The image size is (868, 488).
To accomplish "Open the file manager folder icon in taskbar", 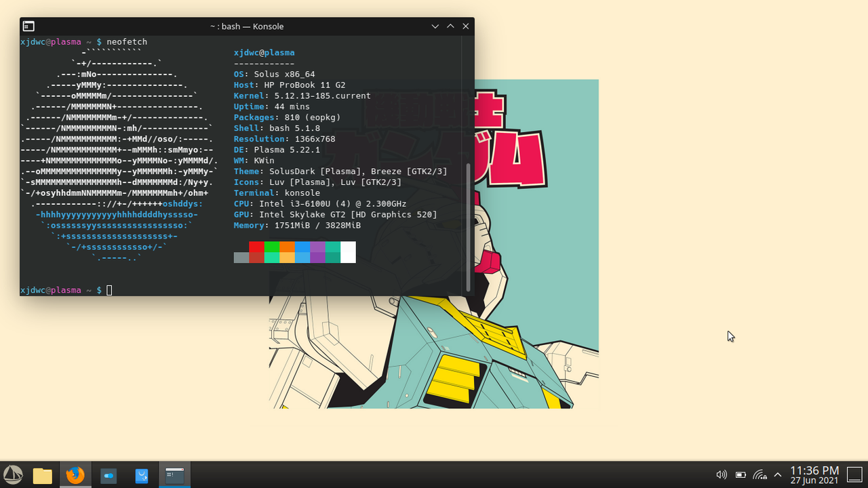I will click(43, 475).
